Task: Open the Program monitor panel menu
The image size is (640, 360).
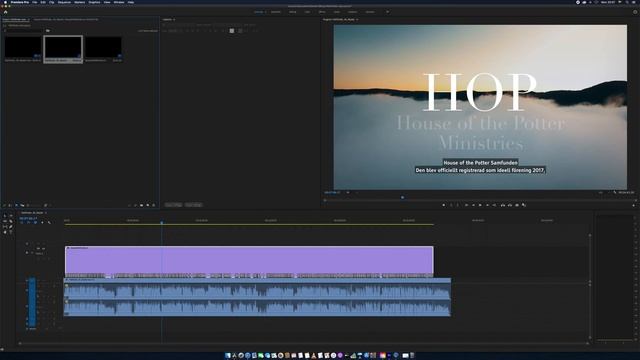Action: [x=357, y=19]
